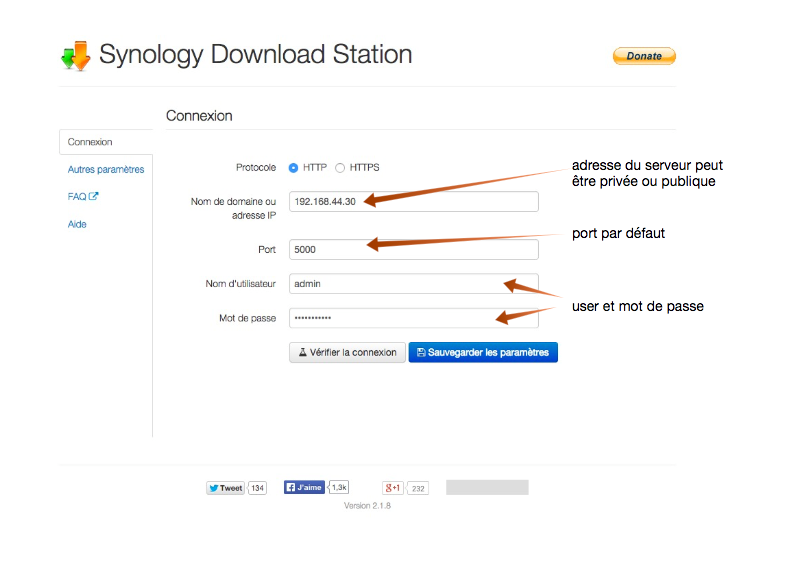787x562 pixels.
Task: Open the Aide sidebar link
Action: point(77,224)
